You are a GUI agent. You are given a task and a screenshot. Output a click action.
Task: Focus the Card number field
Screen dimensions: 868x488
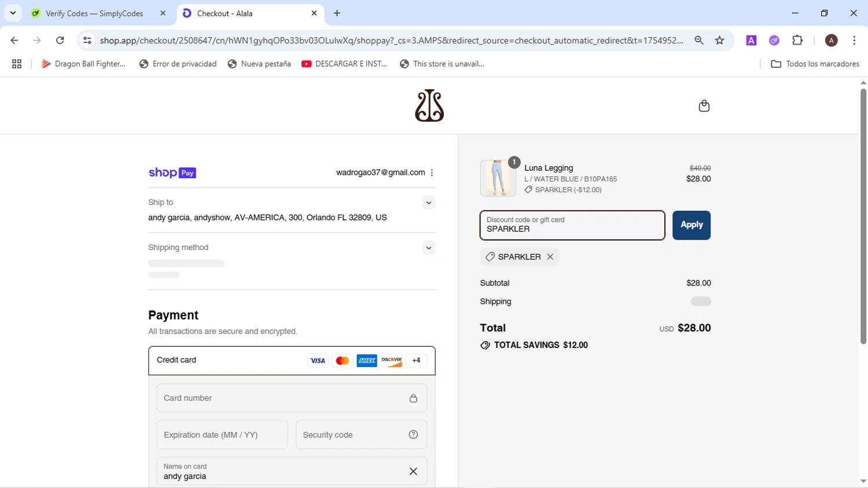(x=292, y=398)
